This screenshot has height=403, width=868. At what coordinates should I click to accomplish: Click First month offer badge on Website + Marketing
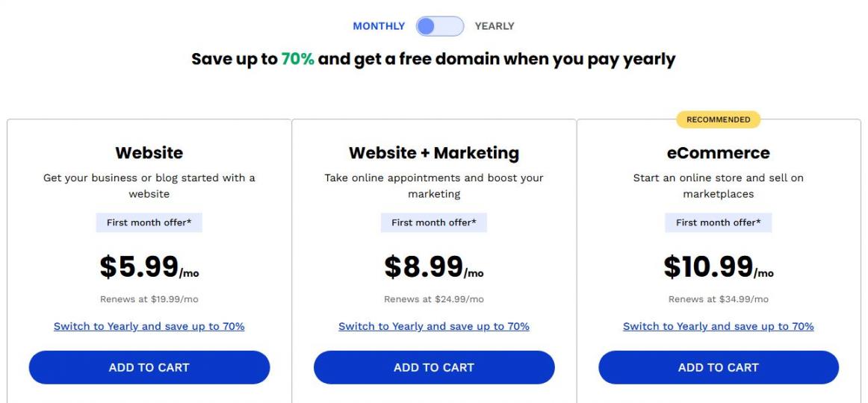[434, 222]
